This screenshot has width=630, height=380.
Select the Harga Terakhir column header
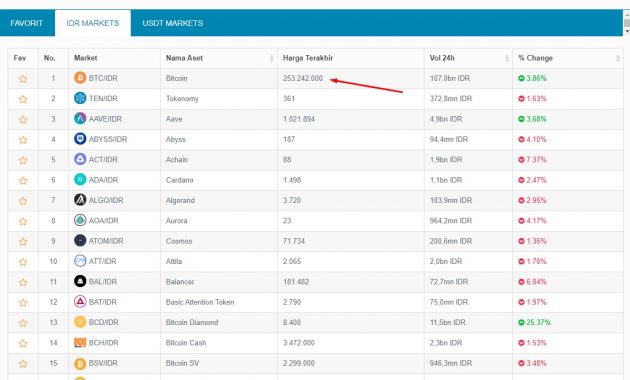(x=308, y=58)
